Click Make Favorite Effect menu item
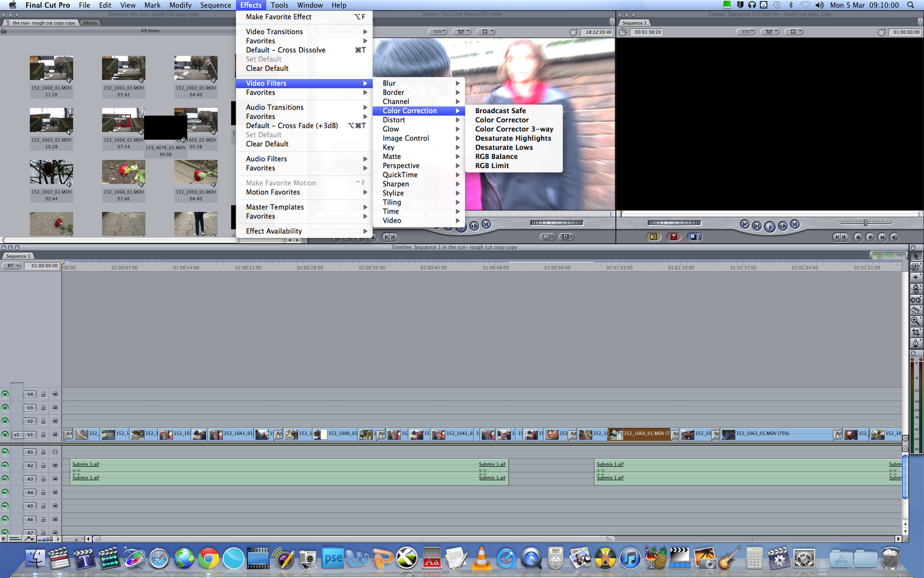The width and height of the screenshot is (924, 578). [x=304, y=17]
